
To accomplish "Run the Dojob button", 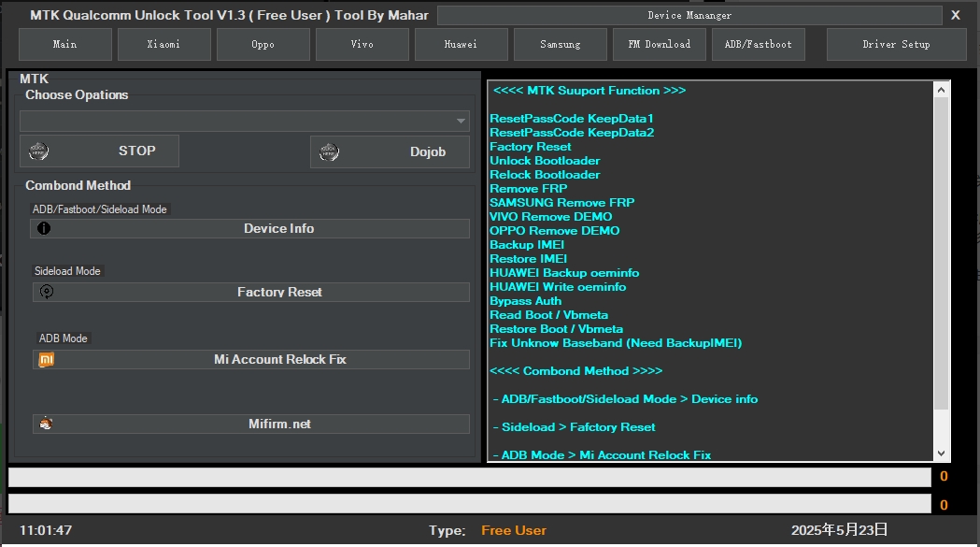I will click(390, 151).
